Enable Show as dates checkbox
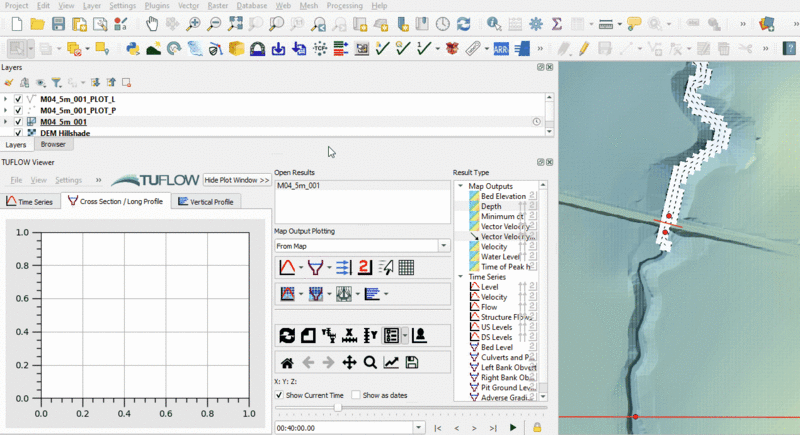800x435 pixels. [x=356, y=395]
